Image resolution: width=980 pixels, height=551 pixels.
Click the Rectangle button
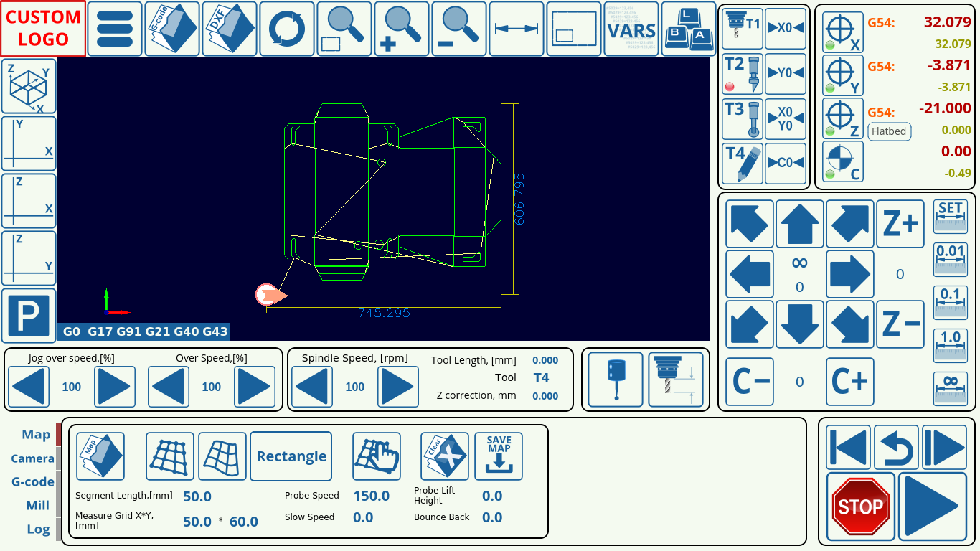(x=291, y=456)
